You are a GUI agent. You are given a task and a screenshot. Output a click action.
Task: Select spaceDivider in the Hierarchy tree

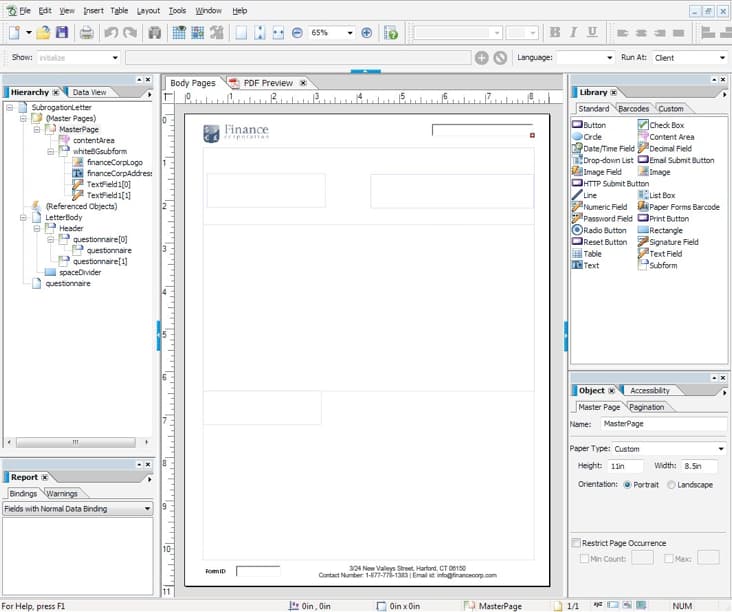[79, 272]
